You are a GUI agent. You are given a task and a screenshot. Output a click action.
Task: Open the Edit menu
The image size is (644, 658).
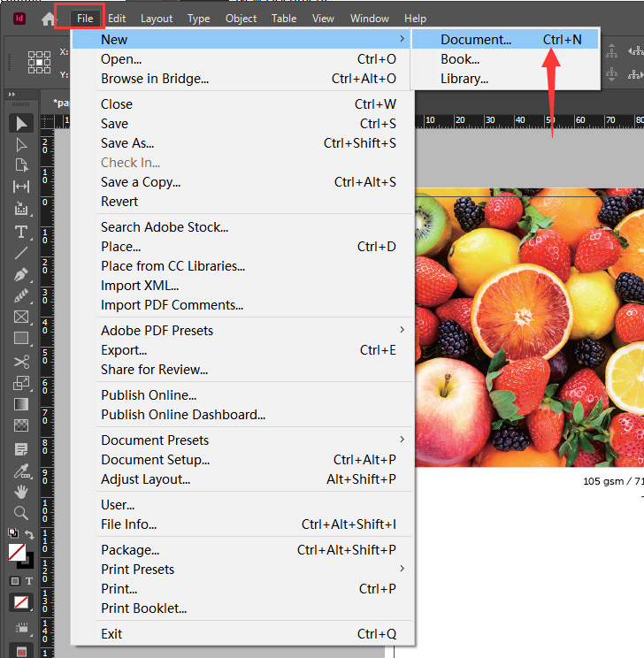[117, 19]
